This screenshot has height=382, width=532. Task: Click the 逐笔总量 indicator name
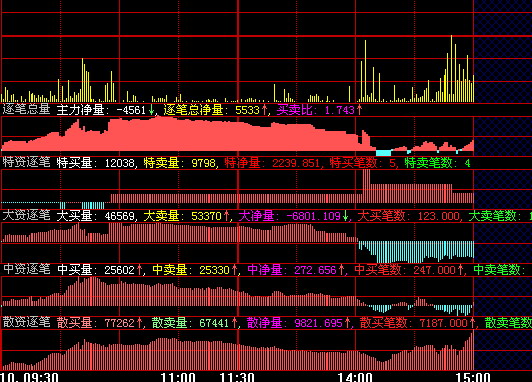point(26,110)
